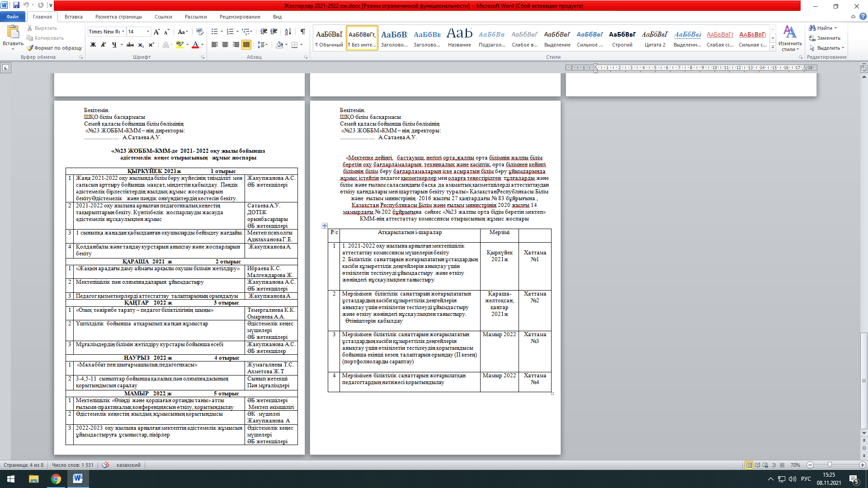The height and width of the screenshot is (488, 868).
Task: Open the Change Case (Aa) dropdown
Action: pyautogui.click(x=183, y=32)
